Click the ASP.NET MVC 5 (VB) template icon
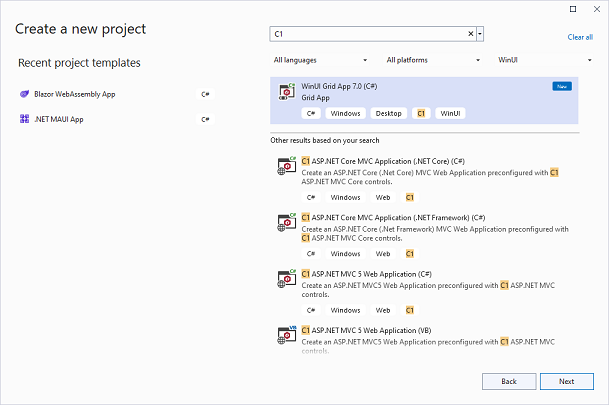Screen dimensions: 609x405 pyautogui.click(x=285, y=335)
